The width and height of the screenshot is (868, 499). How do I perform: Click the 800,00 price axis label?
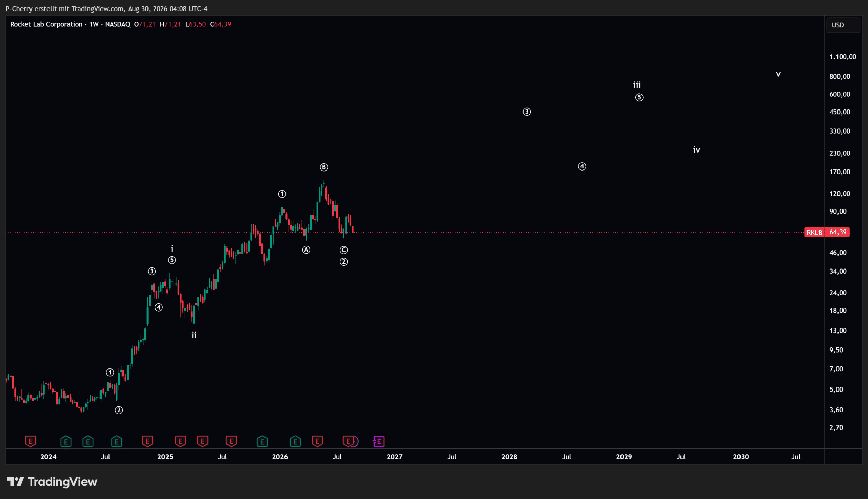[840, 76]
